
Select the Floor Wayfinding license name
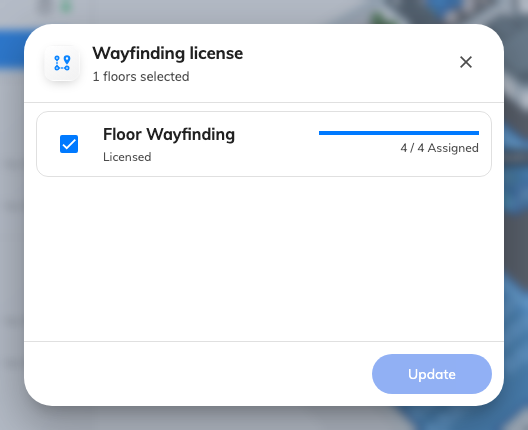click(169, 134)
